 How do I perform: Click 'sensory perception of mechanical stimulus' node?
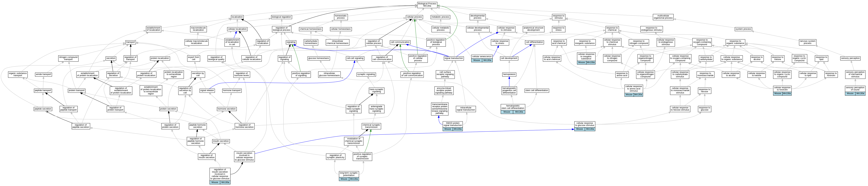[x=855, y=74]
